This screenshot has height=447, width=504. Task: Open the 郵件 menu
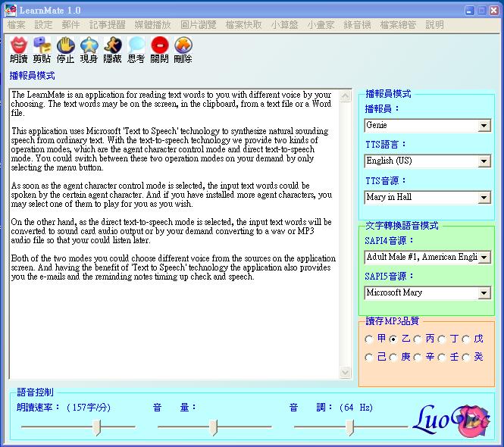click(x=70, y=25)
